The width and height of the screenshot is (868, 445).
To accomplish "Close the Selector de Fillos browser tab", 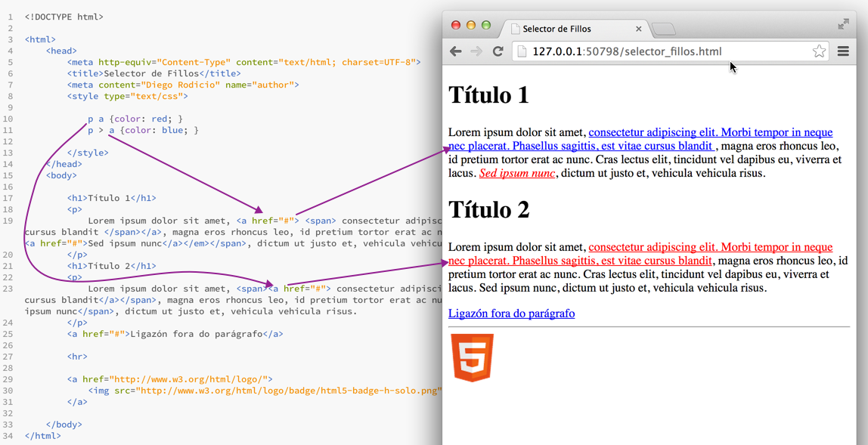I will 638,29.
